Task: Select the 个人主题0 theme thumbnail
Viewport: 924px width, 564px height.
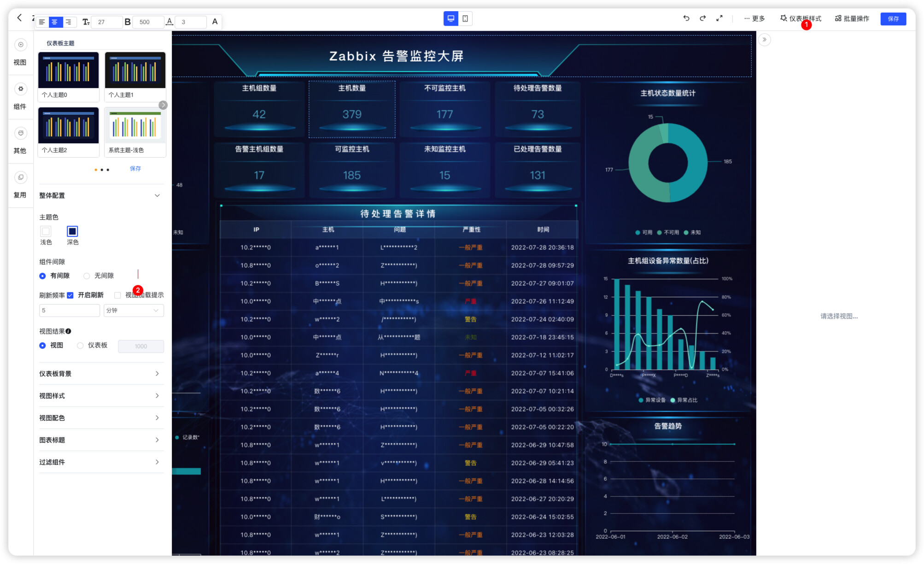Action: click(x=68, y=76)
